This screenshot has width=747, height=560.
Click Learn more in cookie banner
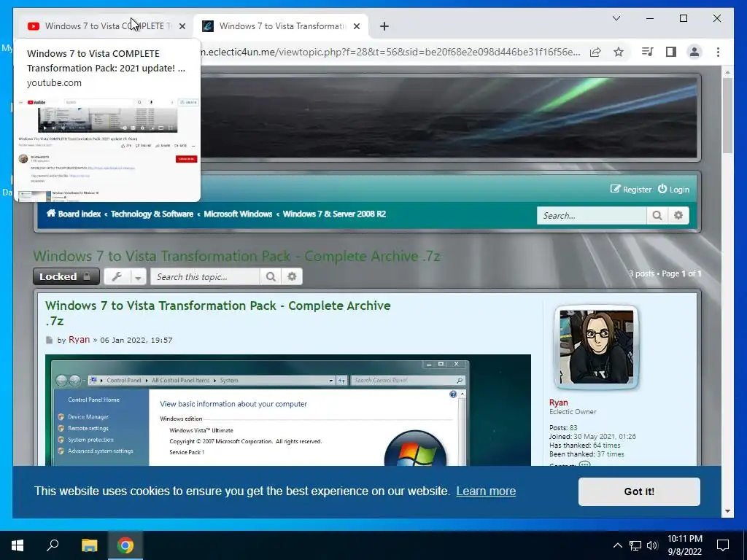coord(486,491)
